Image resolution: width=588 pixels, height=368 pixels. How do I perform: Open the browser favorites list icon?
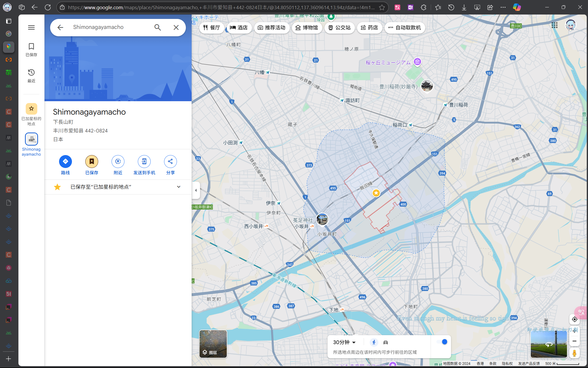(x=438, y=7)
